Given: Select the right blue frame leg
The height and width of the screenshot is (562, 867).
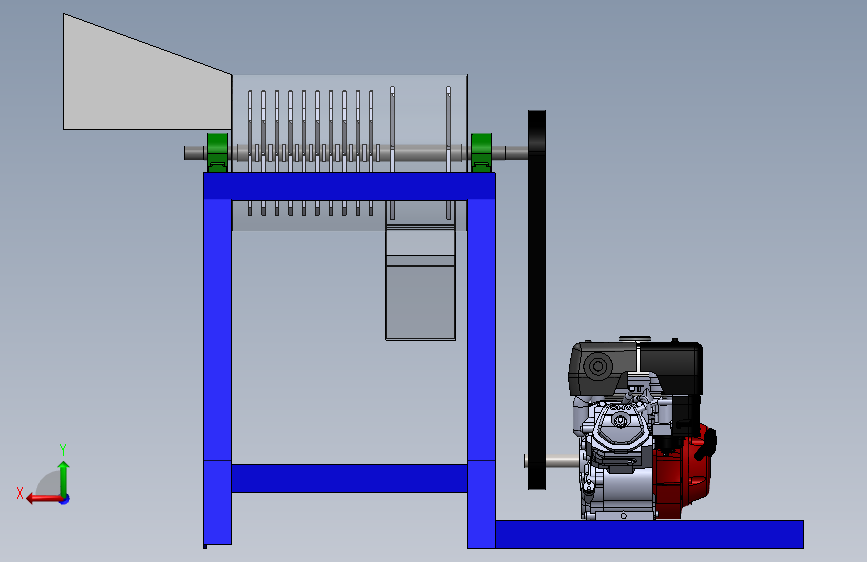Looking at the screenshot, I should pyautogui.click(x=482, y=373).
